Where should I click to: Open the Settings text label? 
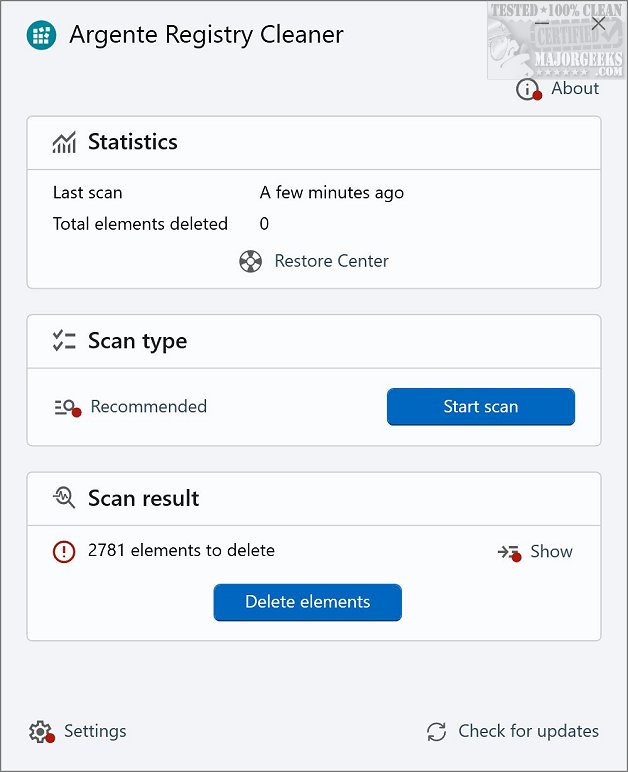click(x=95, y=732)
